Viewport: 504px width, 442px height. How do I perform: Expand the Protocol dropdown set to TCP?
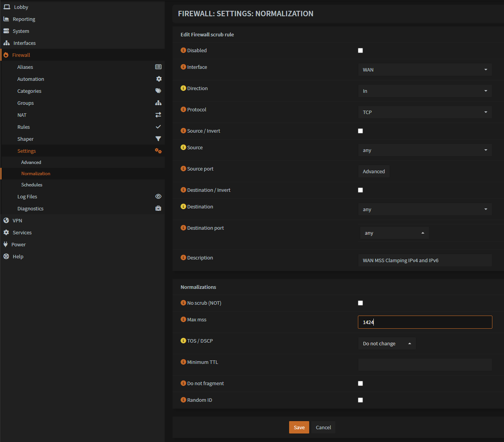pyautogui.click(x=425, y=112)
